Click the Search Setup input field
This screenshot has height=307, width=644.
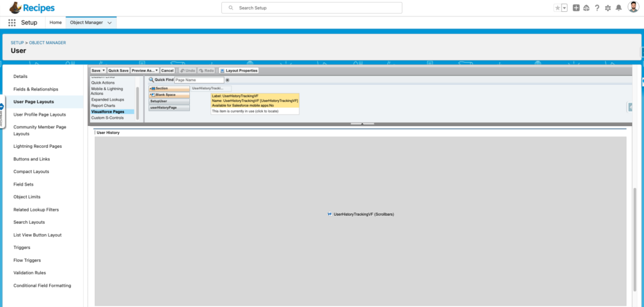312,8
